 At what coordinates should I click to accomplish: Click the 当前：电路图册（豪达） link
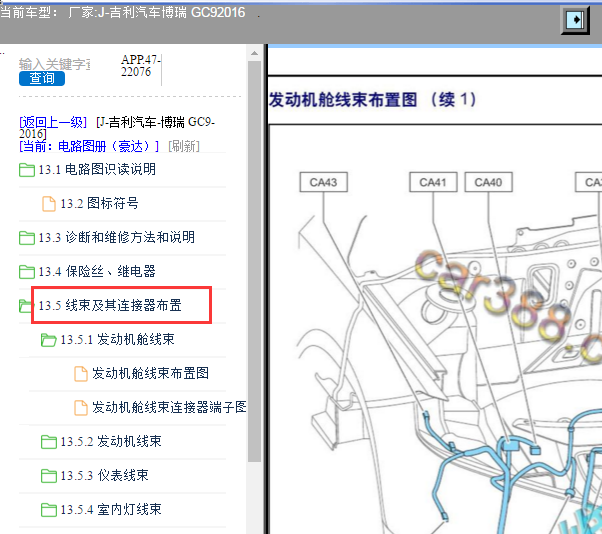(x=89, y=146)
